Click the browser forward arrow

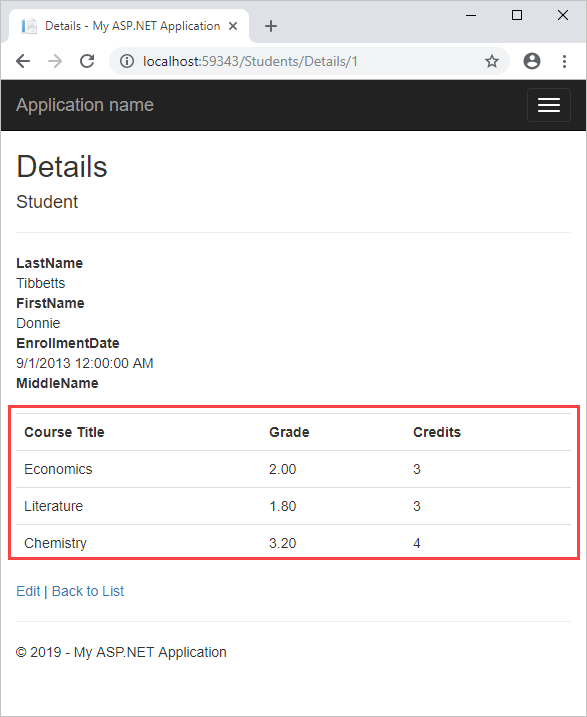pos(55,61)
